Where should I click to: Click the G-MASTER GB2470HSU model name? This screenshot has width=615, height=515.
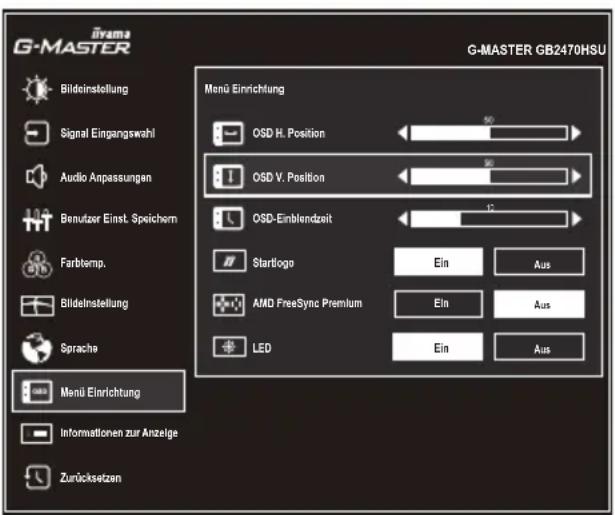click(537, 50)
